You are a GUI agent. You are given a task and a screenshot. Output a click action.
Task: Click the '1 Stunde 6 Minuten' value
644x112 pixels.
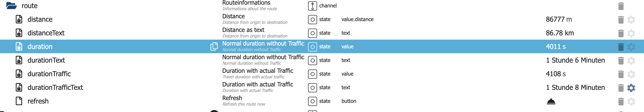pyautogui.click(x=575, y=60)
